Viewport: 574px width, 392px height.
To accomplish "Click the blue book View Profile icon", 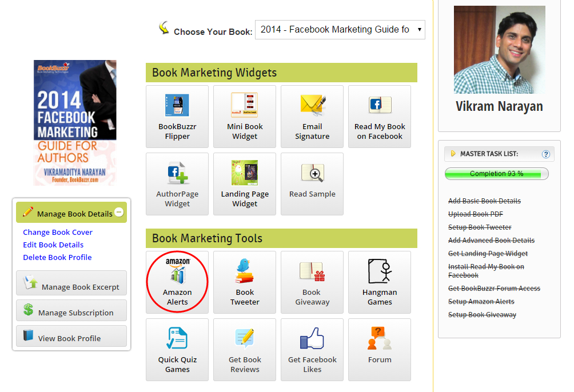I will pyautogui.click(x=28, y=335).
